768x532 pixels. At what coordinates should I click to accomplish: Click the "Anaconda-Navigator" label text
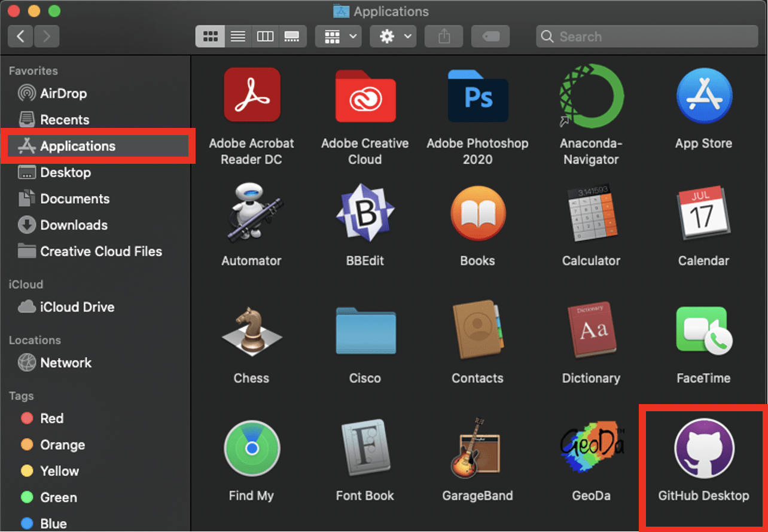point(591,151)
